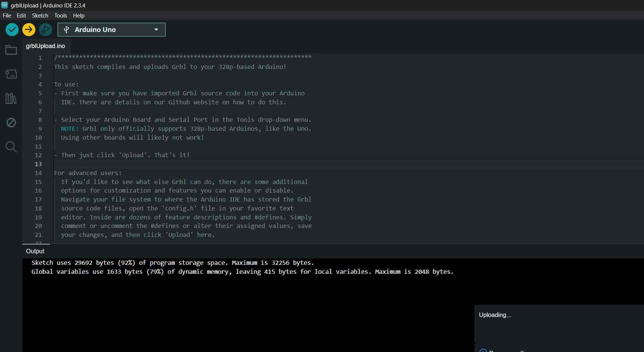Click line number 1 in the gutter
This screenshot has height=352, width=644.
40,58
